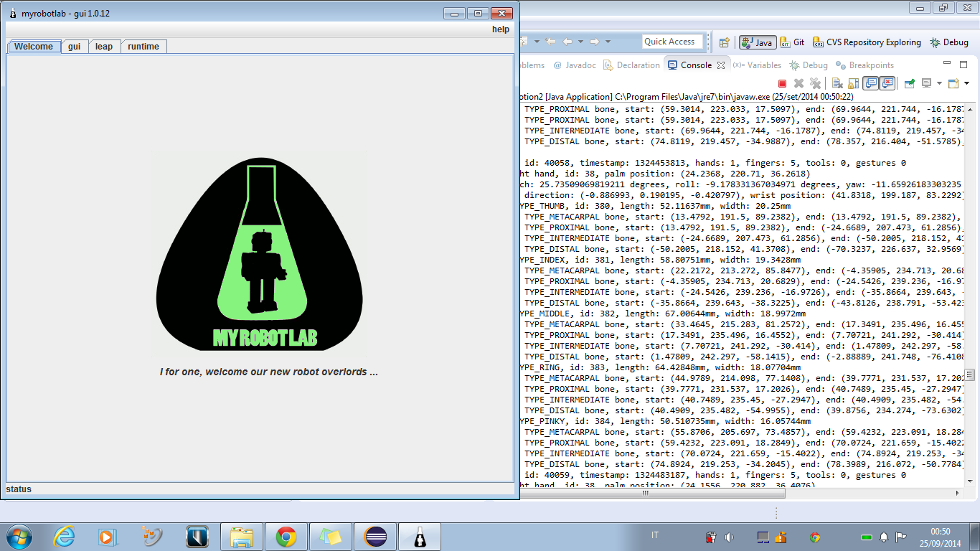980x551 pixels.
Task: Close the Console tab with X
Action: (721, 65)
